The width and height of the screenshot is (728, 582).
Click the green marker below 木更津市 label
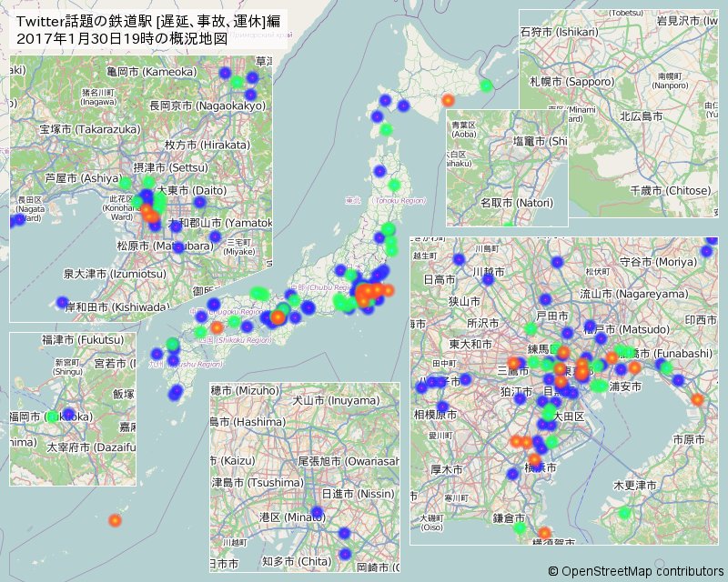tap(625, 513)
